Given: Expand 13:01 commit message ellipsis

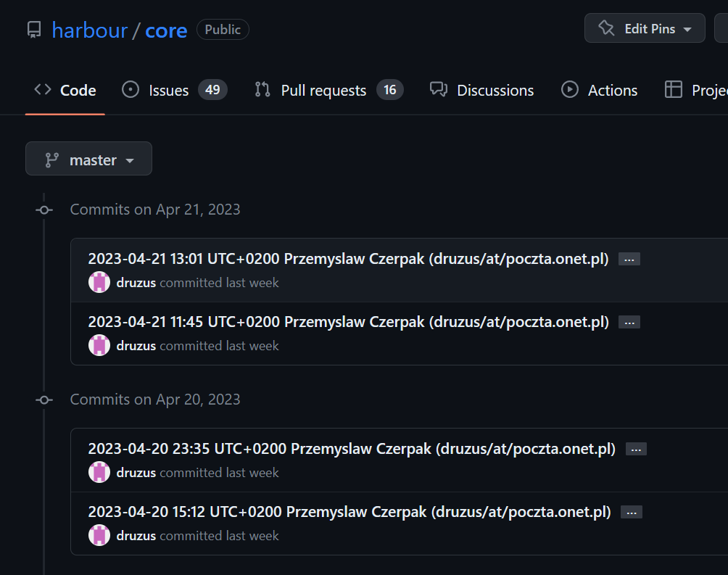Looking at the screenshot, I should pyautogui.click(x=629, y=260).
